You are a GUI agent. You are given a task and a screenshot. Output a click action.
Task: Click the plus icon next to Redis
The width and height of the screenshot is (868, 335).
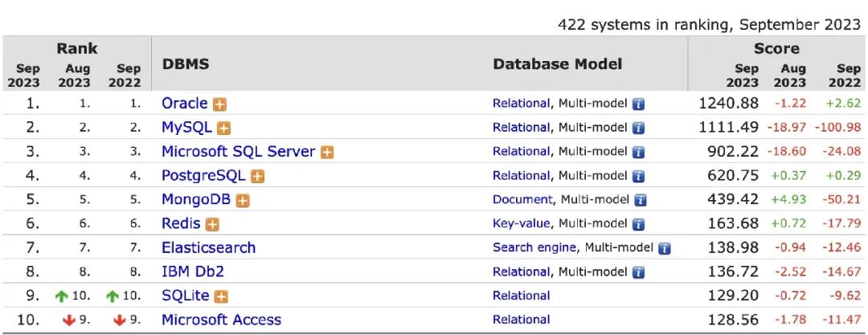[x=212, y=225]
